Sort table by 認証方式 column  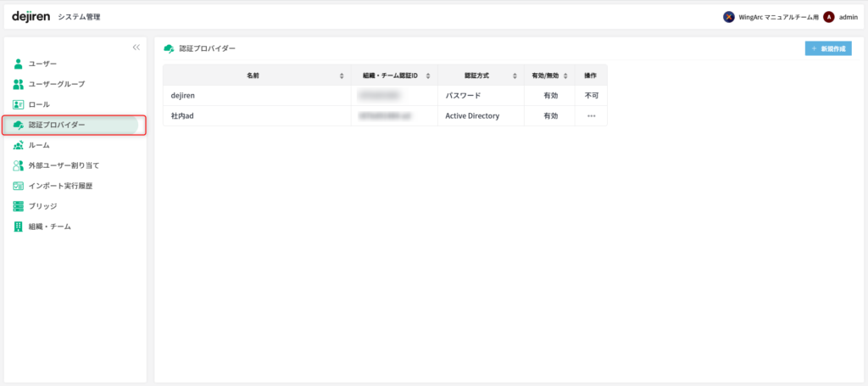[x=515, y=76]
